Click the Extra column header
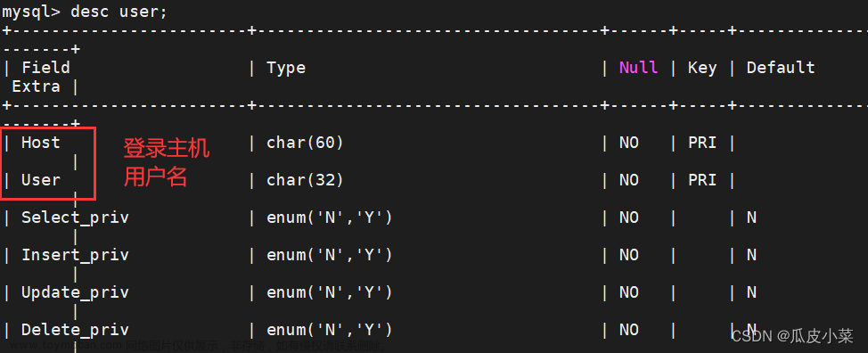The width and height of the screenshot is (868, 353). pyautogui.click(x=36, y=86)
